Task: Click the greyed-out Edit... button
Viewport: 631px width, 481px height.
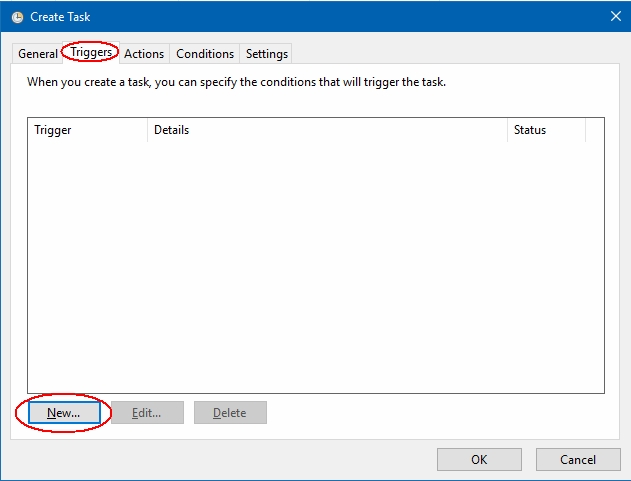Action: (x=147, y=413)
